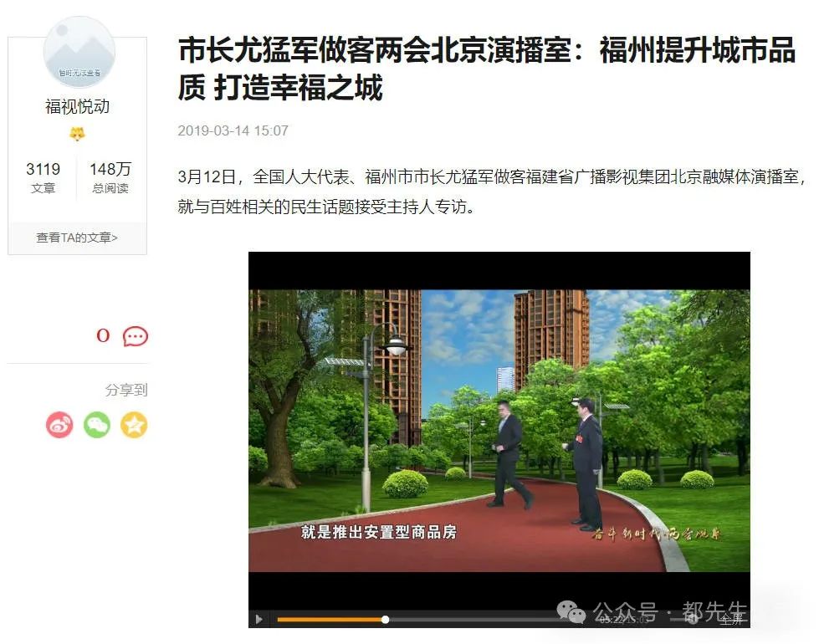This screenshot has height=644, width=819.
Task: Share article to WeChat
Action: point(97,425)
